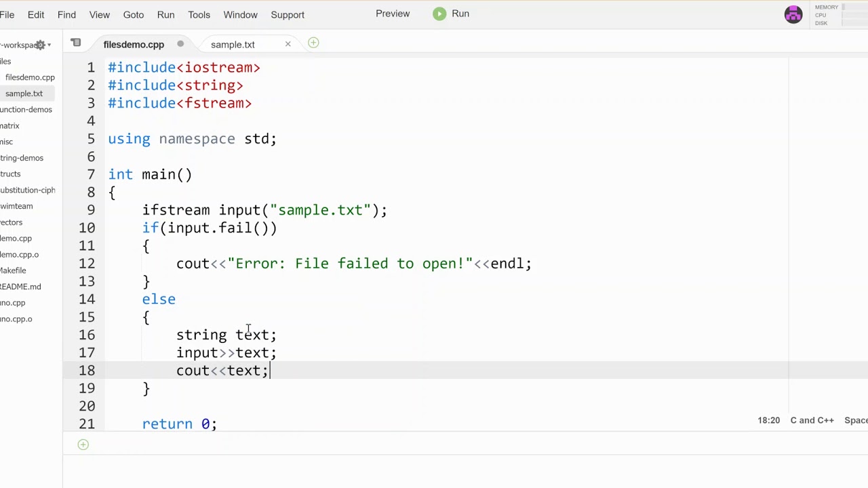Screen dimensions: 868x488
Task: Click the Preview button
Action: click(393, 14)
